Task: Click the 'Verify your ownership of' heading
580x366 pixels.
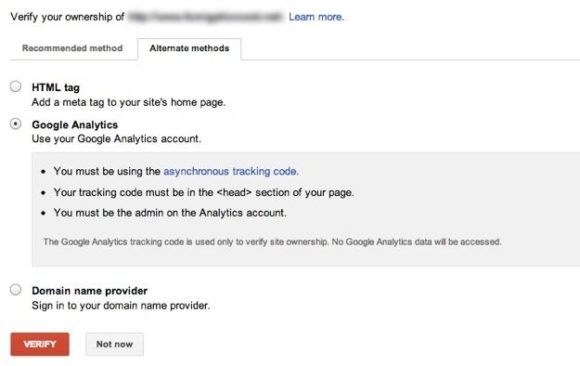Action: 67,17
